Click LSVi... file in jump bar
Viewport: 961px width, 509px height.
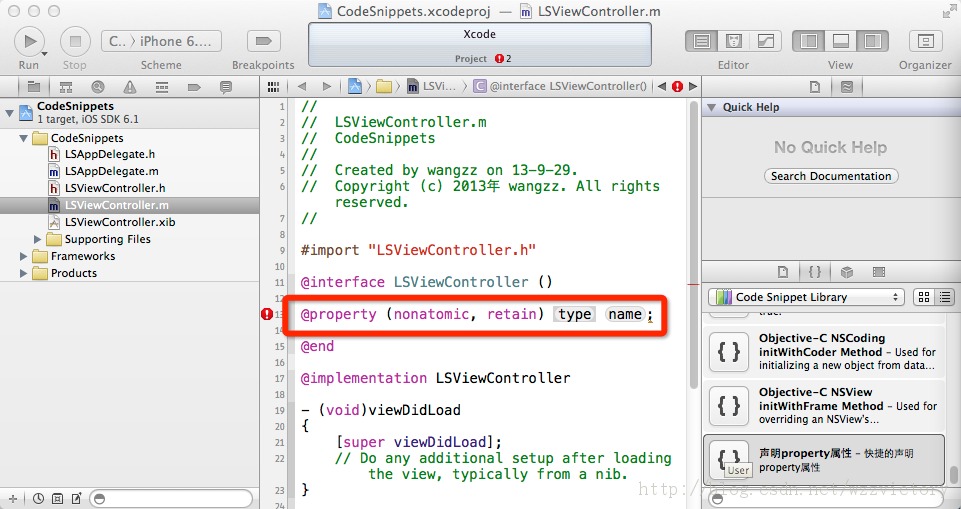tap(432, 86)
